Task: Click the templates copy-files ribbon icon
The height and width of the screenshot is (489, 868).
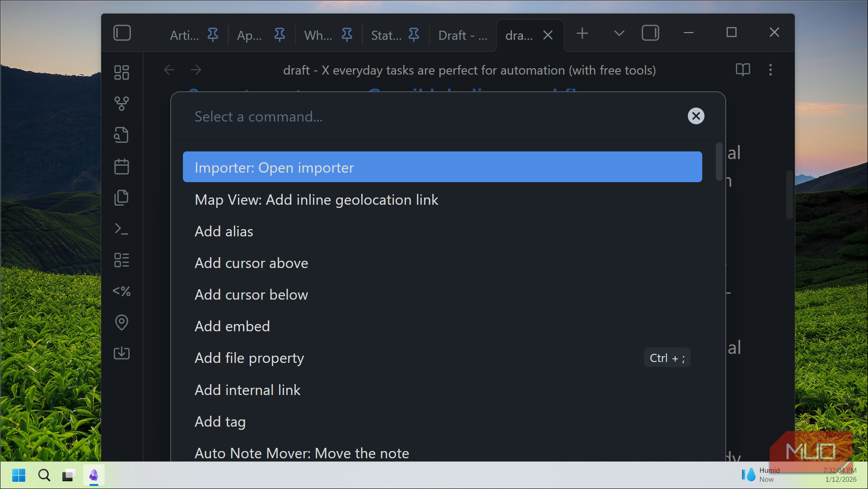Action: pyautogui.click(x=121, y=197)
